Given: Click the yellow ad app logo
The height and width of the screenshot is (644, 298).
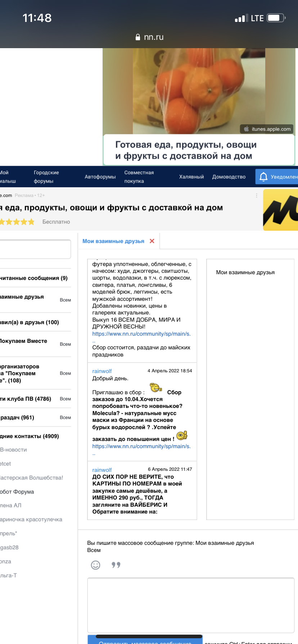Looking at the screenshot, I should click(281, 210).
